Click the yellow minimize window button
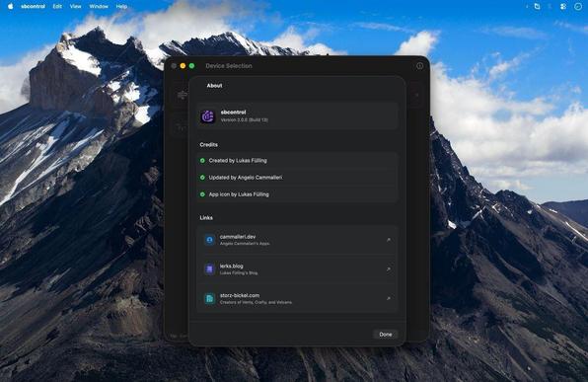The image size is (588, 382). pyautogui.click(x=183, y=66)
